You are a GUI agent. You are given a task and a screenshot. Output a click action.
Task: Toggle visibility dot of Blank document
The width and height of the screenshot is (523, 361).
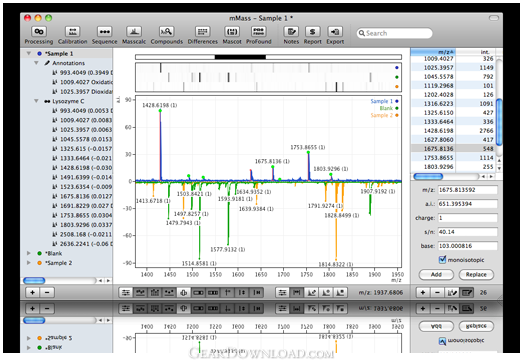tap(39, 254)
